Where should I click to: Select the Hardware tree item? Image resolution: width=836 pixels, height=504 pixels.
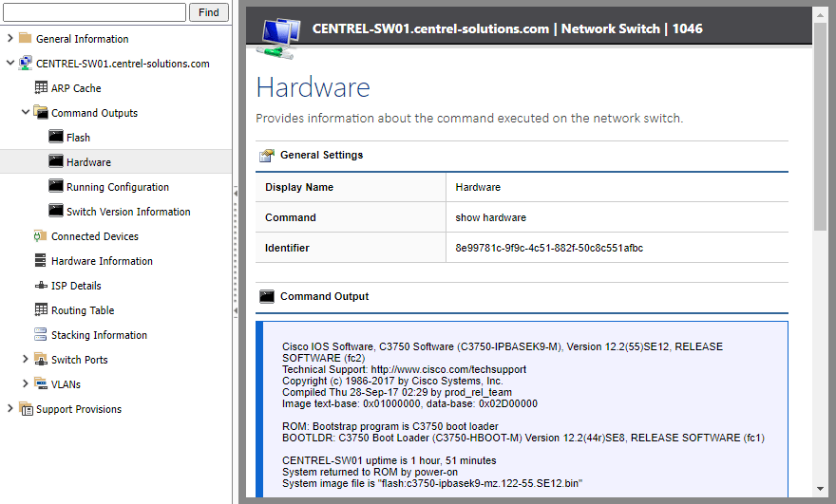88,162
